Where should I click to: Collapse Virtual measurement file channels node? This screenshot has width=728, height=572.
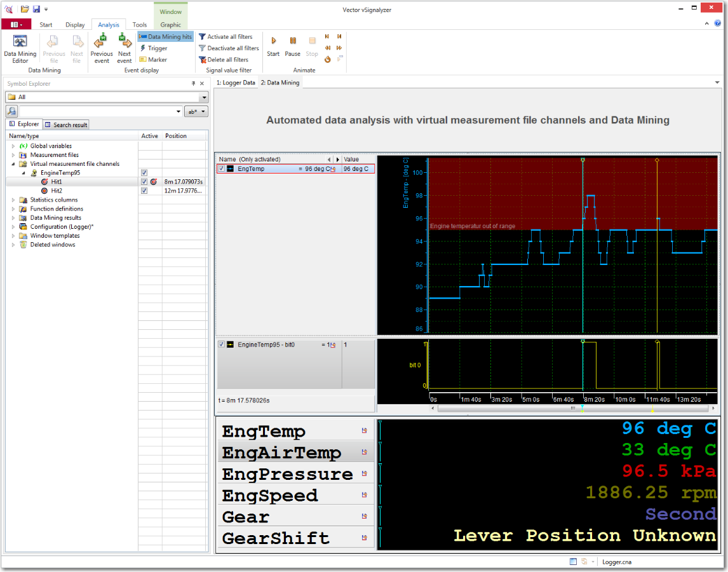(x=13, y=164)
